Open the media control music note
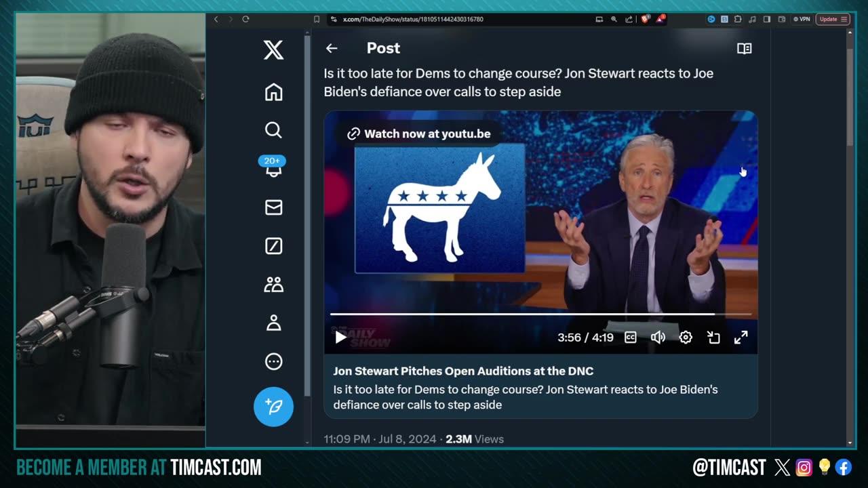The image size is (868, 488). [x=752, y=19]
